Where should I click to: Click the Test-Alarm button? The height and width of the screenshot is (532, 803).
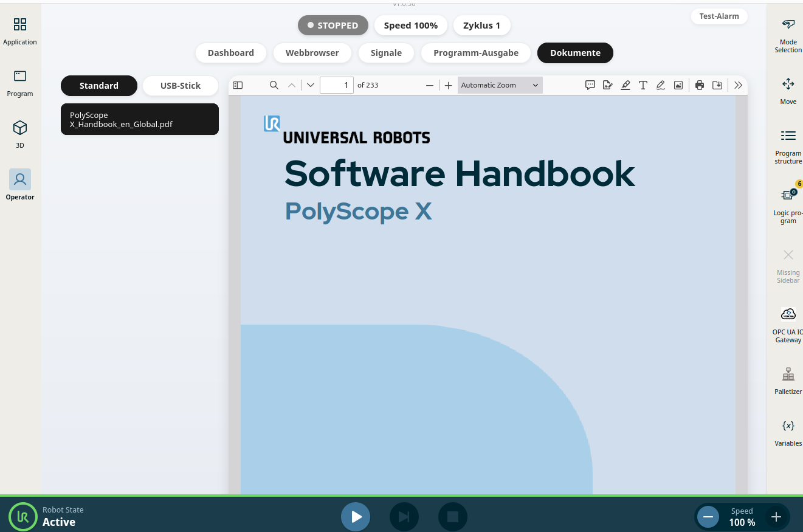tap(719, 16)
